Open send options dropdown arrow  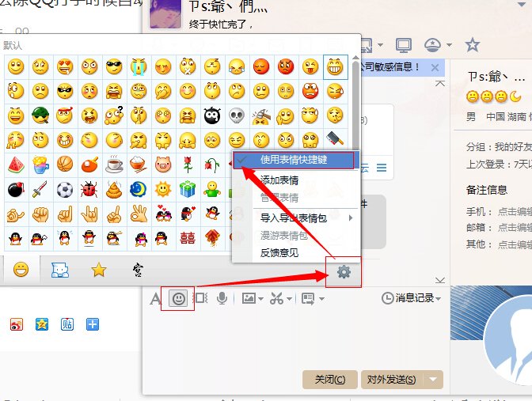[x=433, y=380]
